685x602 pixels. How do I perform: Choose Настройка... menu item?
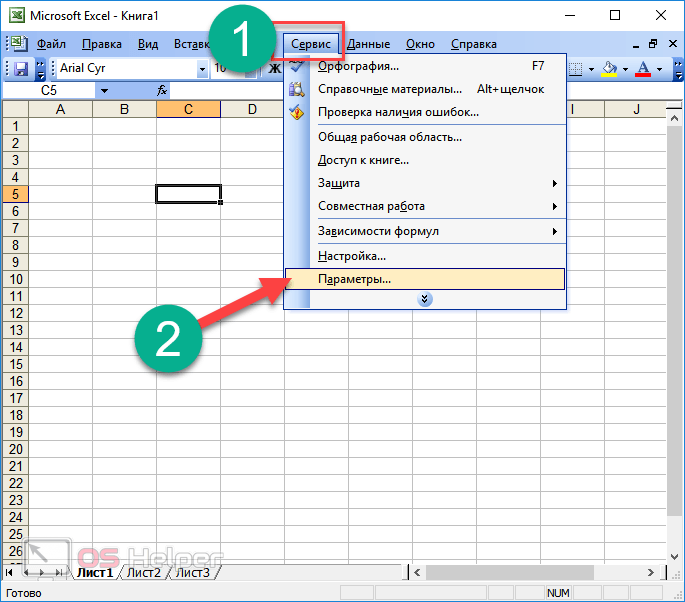coord(425,256)
